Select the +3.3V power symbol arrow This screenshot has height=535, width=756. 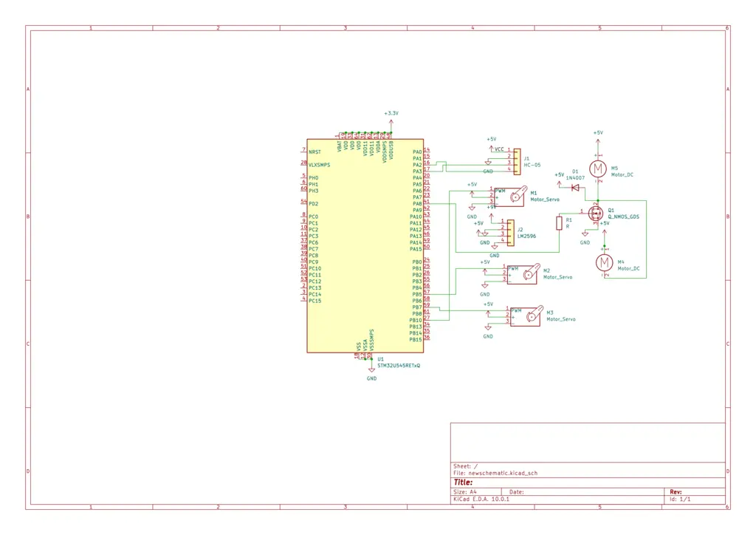tap(391, 124)
